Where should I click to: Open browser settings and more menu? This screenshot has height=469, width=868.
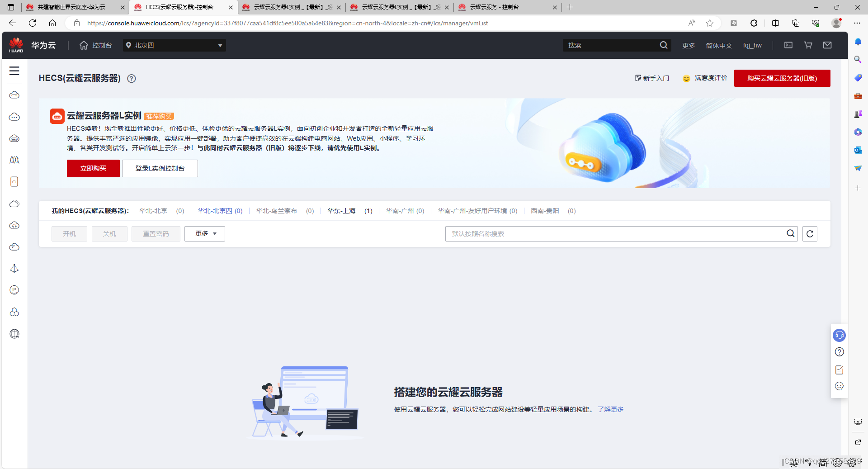pos(857,23)
